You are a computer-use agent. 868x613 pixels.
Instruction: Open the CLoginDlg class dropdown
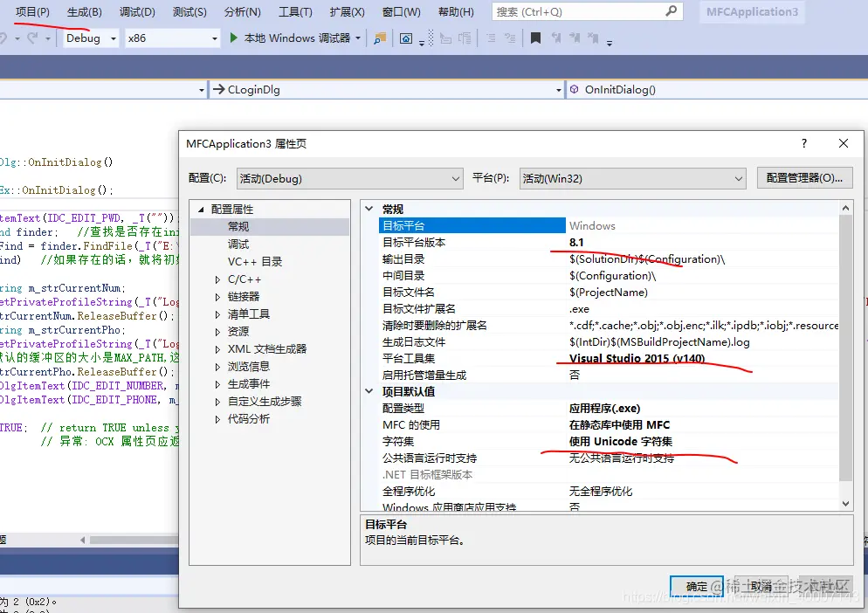coord(387,90)
